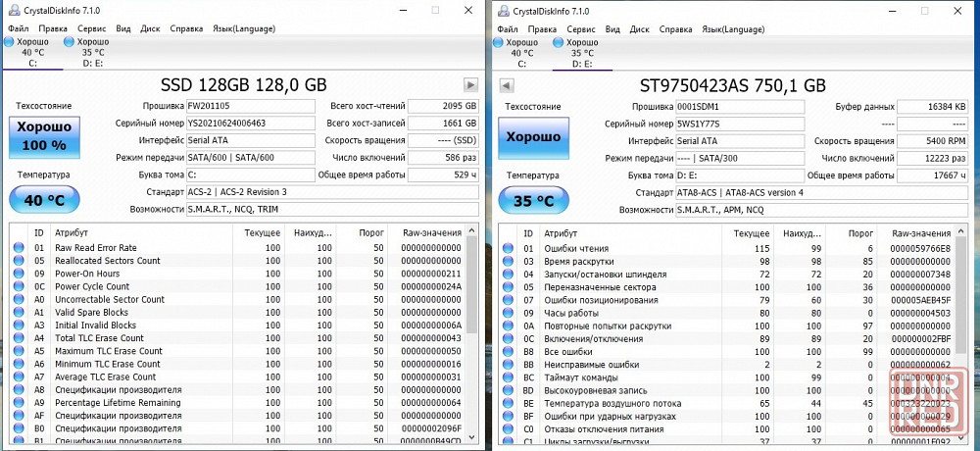Click Повторные попытки раскрутки attribute text
Image resolution: width=980 pixels, height=451 pixels.
point(608,326)
